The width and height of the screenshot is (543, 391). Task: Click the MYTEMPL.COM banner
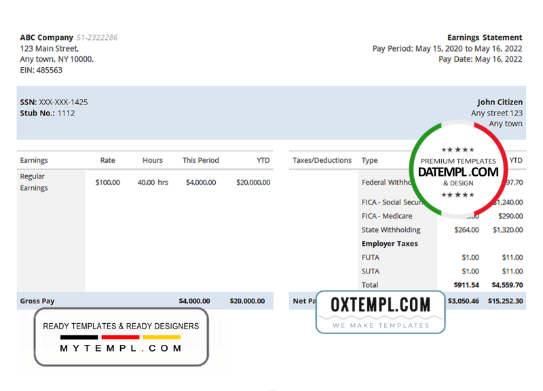pyautogui.click(x=121, y=337)
